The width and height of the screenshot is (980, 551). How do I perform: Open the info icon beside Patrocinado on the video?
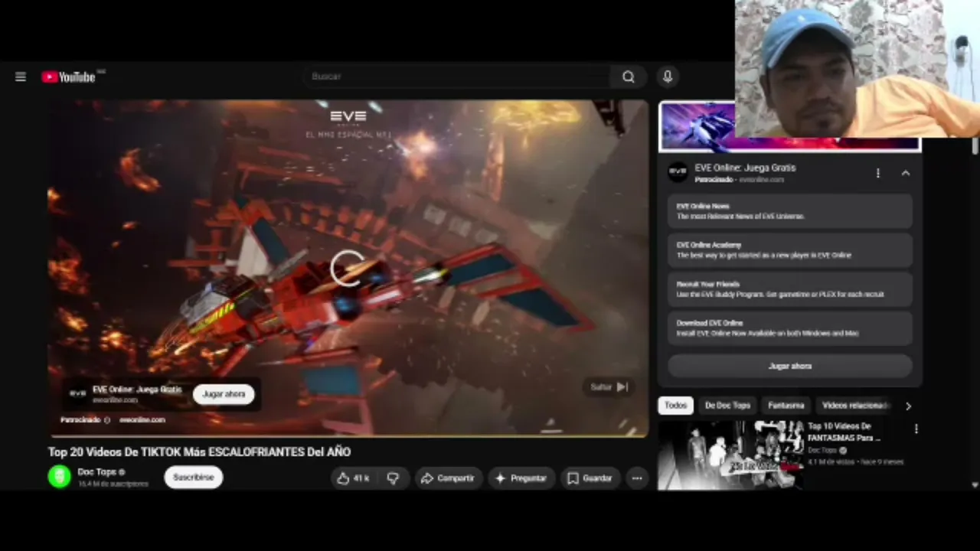(x=107, y=420)
